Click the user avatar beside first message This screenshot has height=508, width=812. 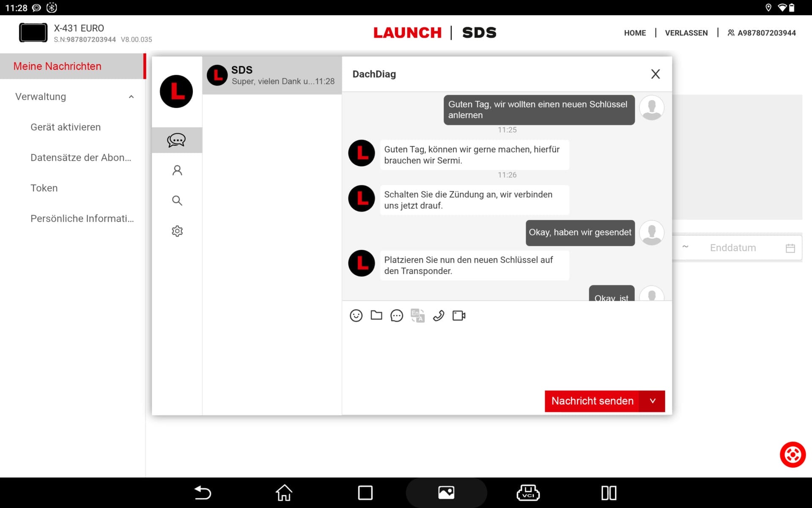point(651,108)
